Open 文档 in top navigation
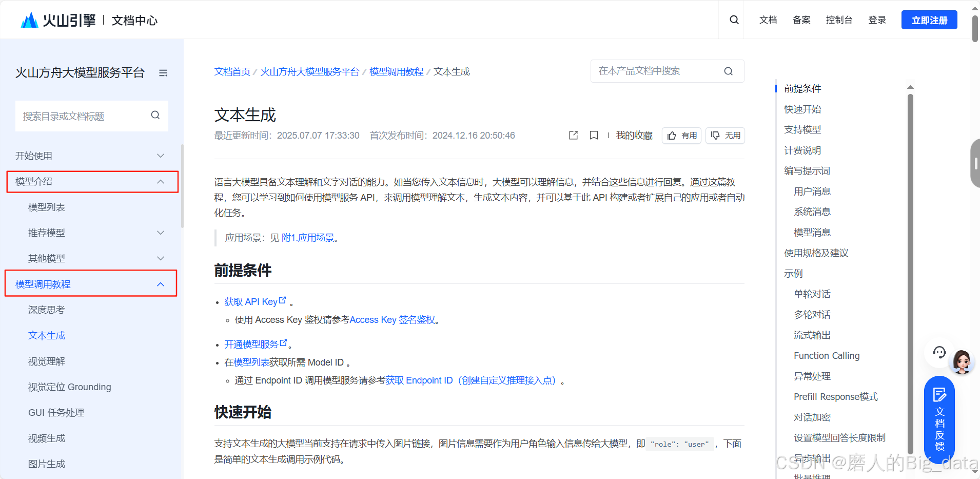The width and height of the screenshot is (980, 479). (768, 20)
